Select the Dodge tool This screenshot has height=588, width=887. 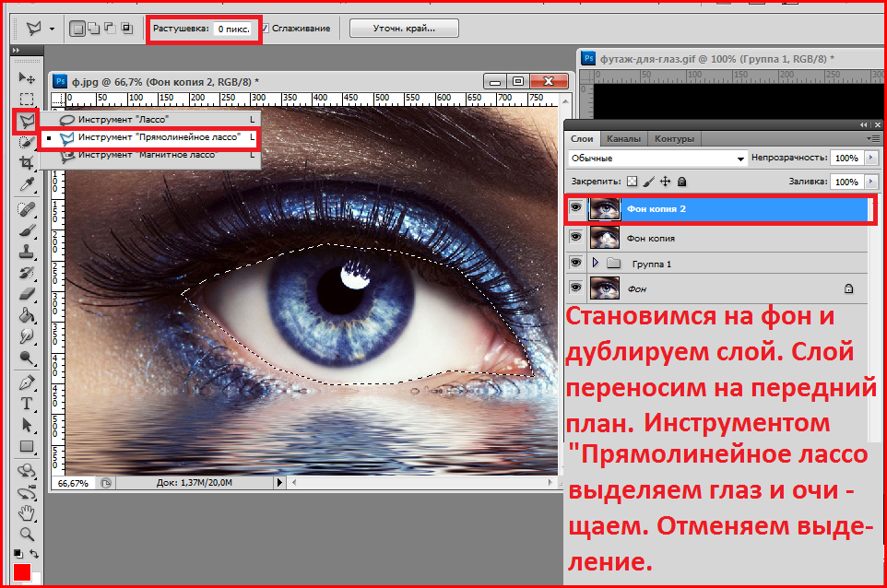pyautogui.click(x=27, y=358)
